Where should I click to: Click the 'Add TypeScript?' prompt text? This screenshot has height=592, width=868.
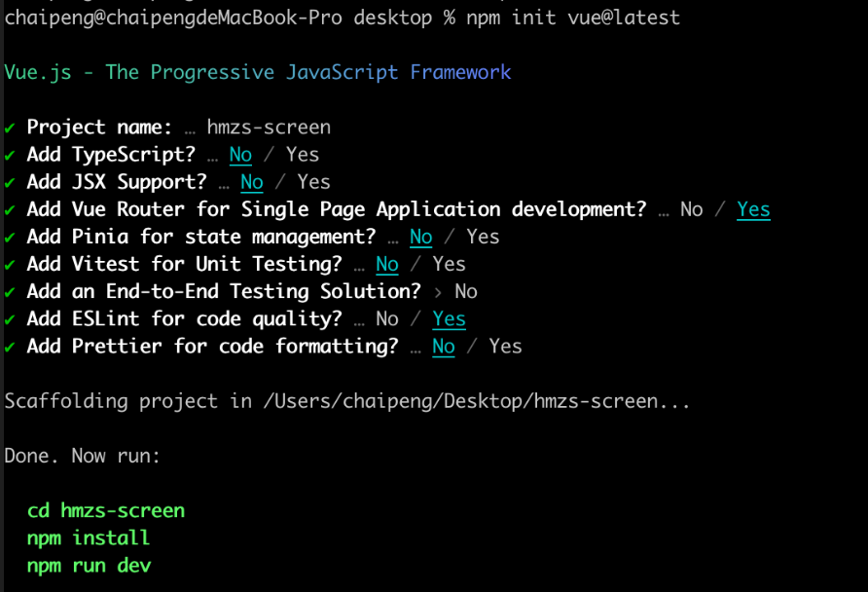point(111,155)
